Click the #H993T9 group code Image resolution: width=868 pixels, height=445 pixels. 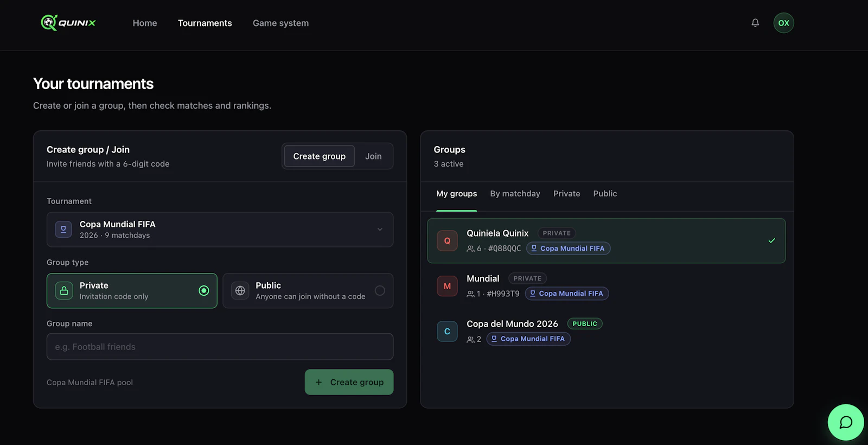pyautogui.click(x=503, y=294)
